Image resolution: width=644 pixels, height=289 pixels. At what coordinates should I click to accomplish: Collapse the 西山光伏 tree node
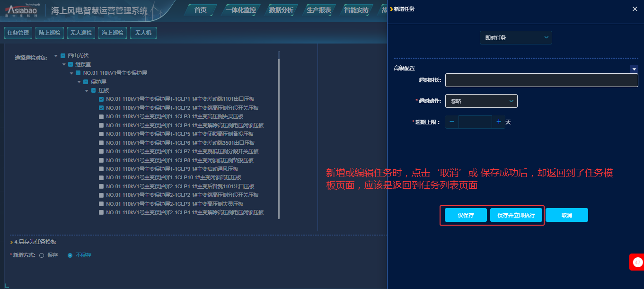[x=56, y=56]
